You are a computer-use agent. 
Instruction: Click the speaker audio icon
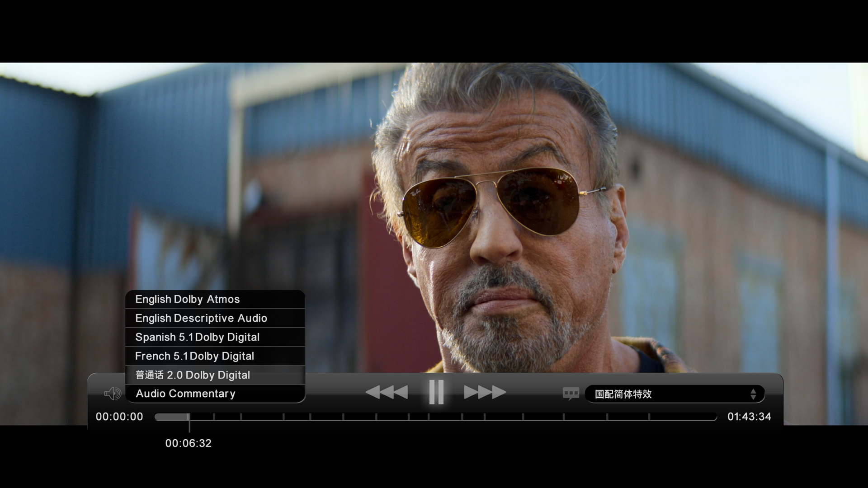113,394
